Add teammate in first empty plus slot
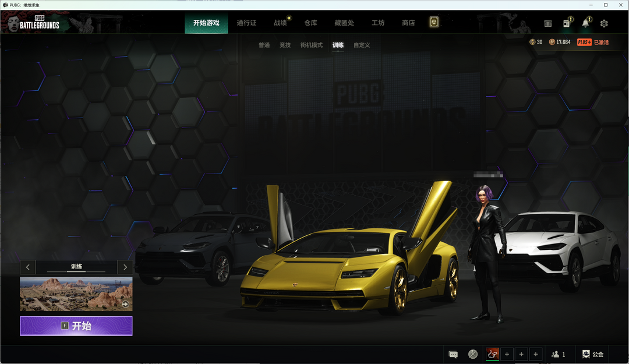 pos(507,354)
